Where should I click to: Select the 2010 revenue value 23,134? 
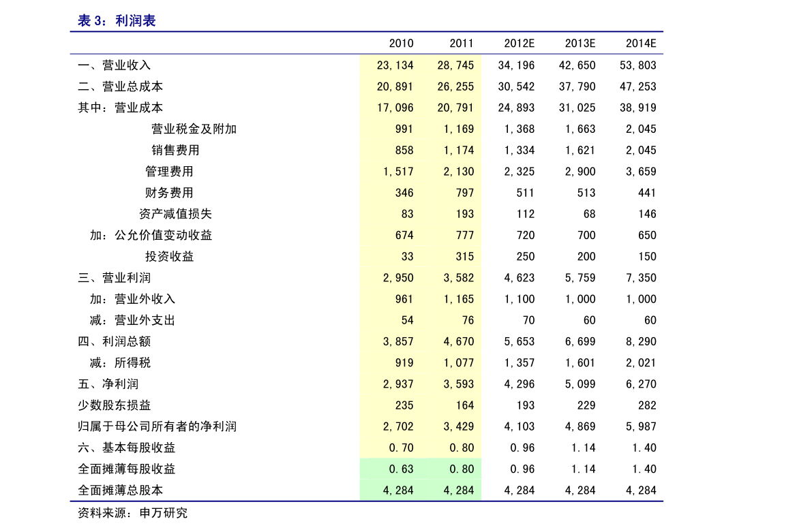[395, 65]
